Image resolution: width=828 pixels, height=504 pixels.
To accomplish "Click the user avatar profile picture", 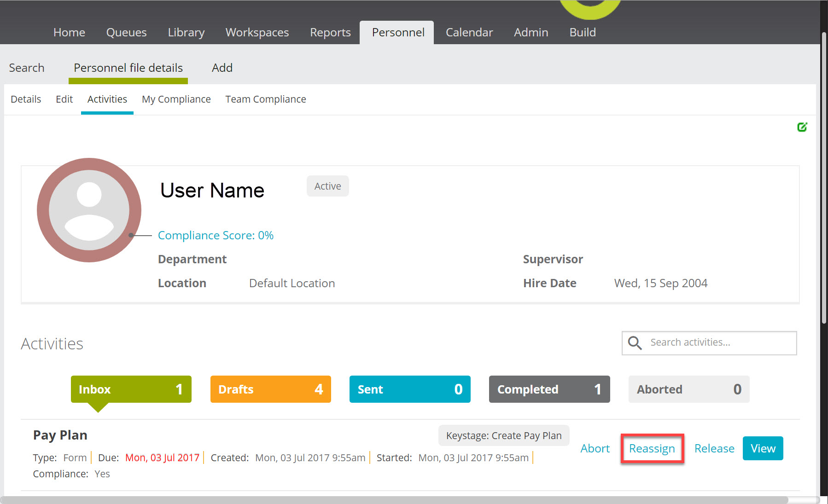I will tap(89, 210).
